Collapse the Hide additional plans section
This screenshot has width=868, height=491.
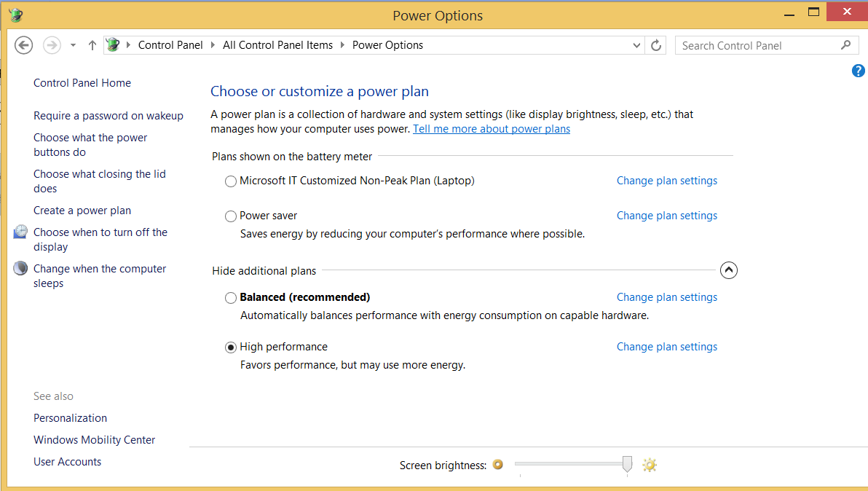coord(728,270)
